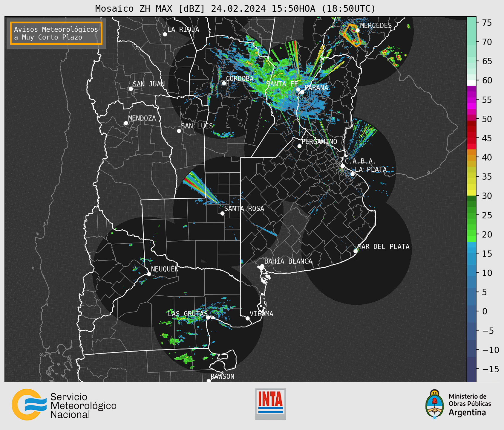504x430 pixels.
Task: Click the green 25 dBZ color band
Action: click(471, 215)
